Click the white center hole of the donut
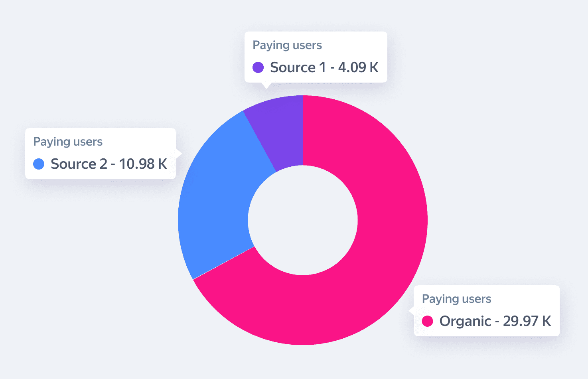Viewport: 588px width, 379px height. click(x=303, y=220)
